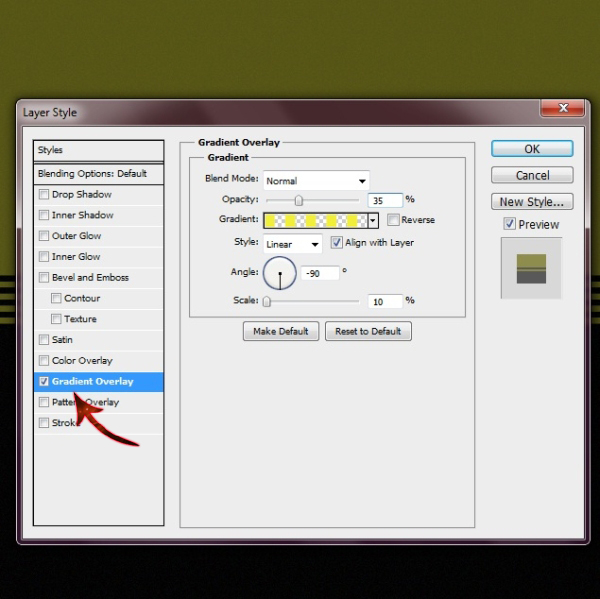The image size is (600, 599).
Task: Enable the Satin checkbox
Action: [44, 339]
